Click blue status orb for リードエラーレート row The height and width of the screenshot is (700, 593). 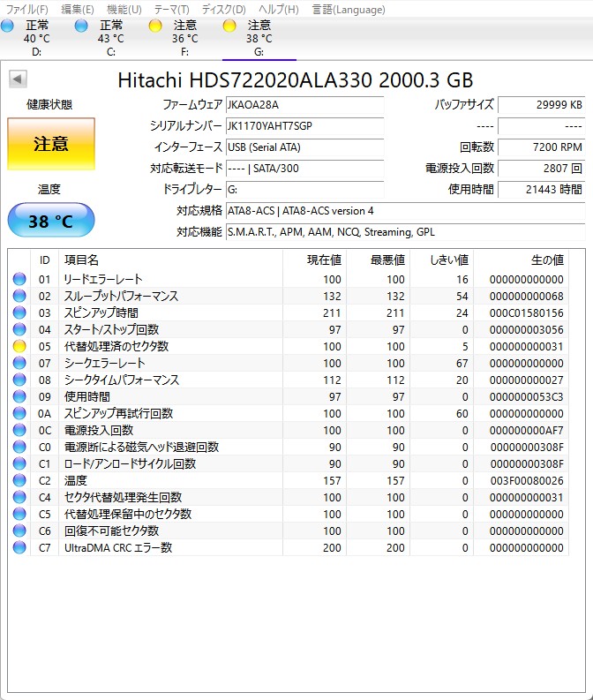point(19,279)
